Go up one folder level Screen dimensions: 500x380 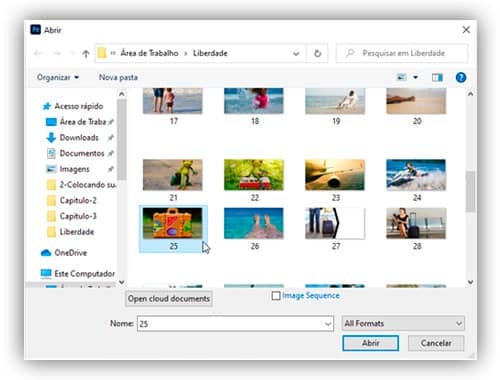pyautogui.click(x=86, y=53)
